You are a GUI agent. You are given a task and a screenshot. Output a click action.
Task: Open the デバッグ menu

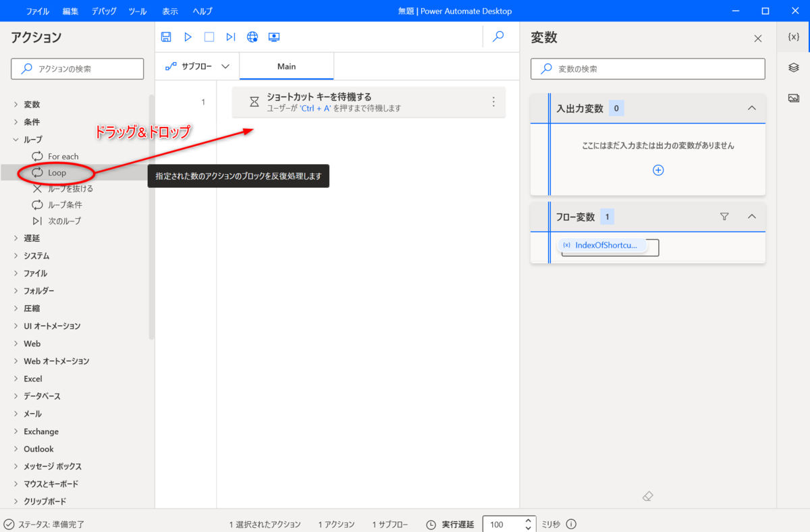coord(104,11)
